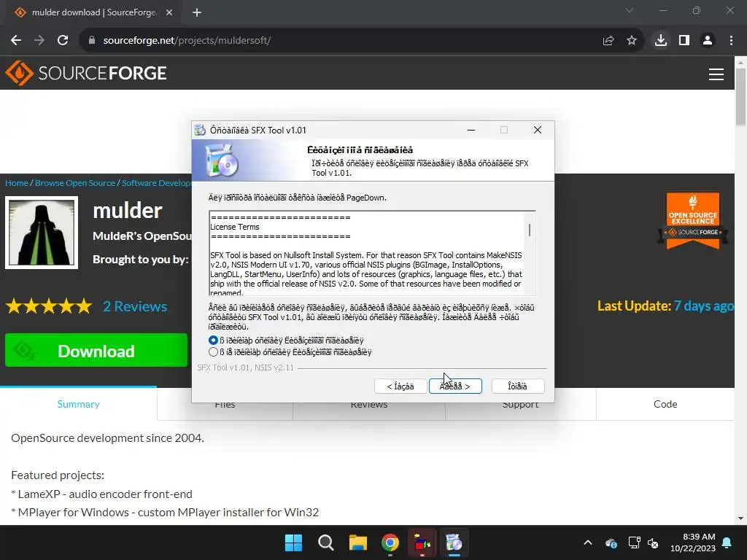This screenshot has height=560, width=747.
Task: Bookmark this page with the star icon
Action: pos(632,41)
